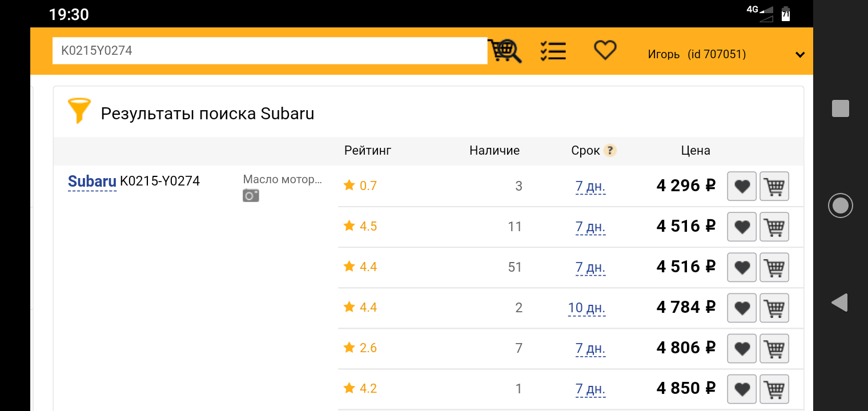View product photo via camera icon
Screen dimensions: 868x411
[x=251, y=196]
